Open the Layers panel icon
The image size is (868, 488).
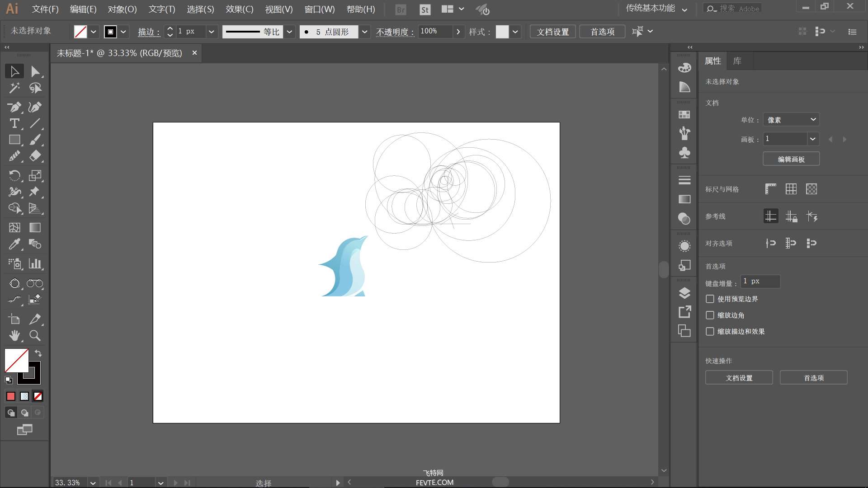click(x=684, y=293)
